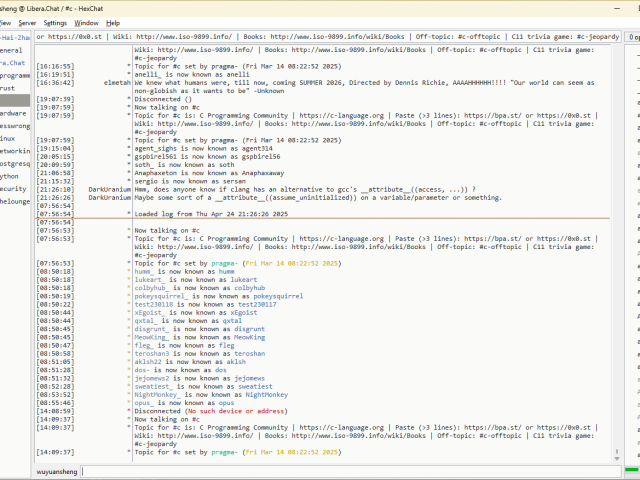Select the #networking channel
Viewport: 640px width, 480px height.
[14, 150]
